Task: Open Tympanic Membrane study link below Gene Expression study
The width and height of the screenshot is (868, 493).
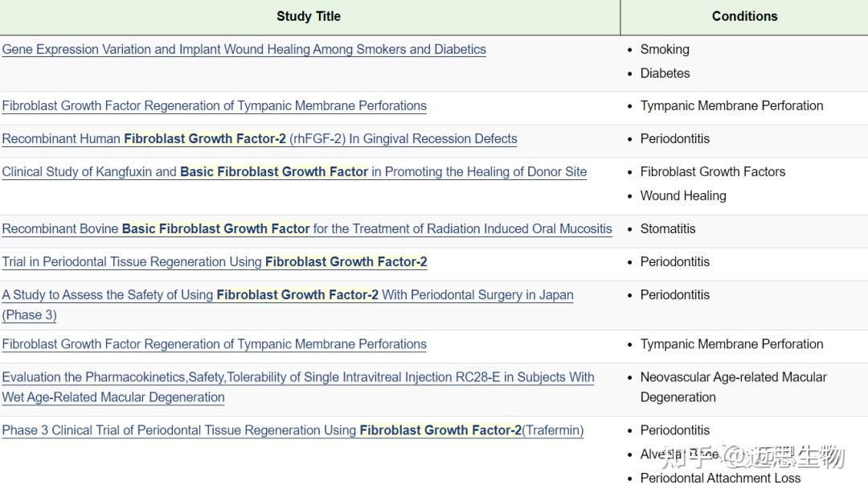Action: click(214, 105)
